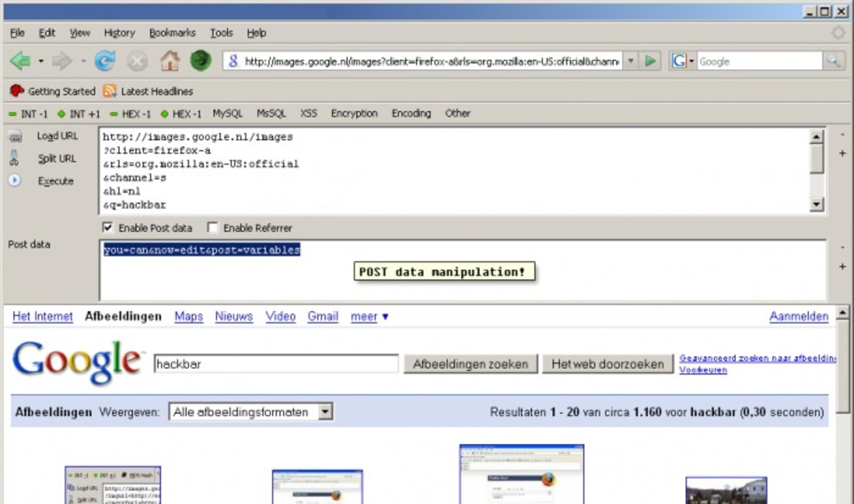Open the Edit menu
The height and width of the screenshot is (504, 854).
tap(47, 33)
